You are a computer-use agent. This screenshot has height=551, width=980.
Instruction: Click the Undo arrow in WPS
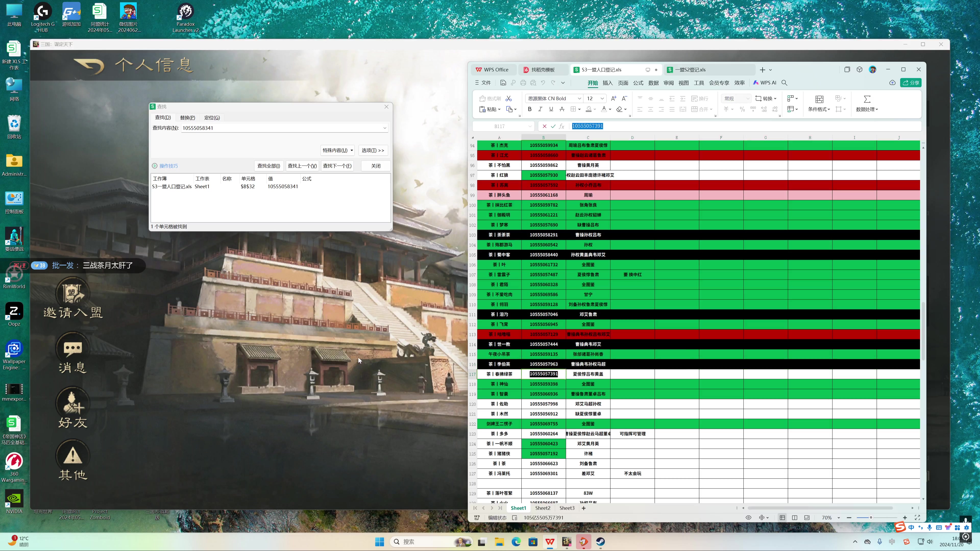click(543, 82)
